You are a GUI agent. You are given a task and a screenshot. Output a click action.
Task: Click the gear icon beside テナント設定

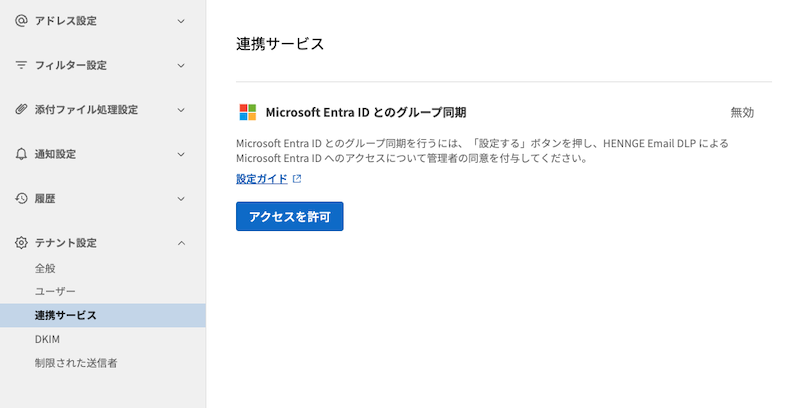point(21,243)
